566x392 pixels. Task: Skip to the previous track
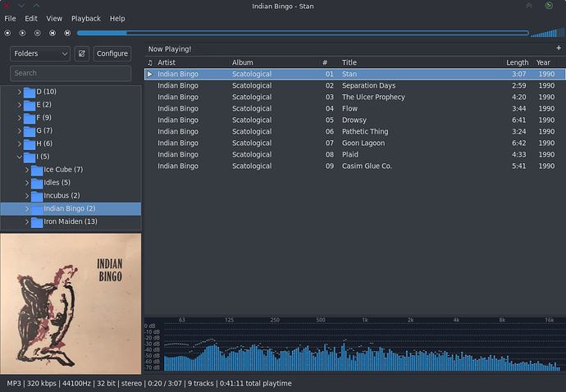[52, 34]
